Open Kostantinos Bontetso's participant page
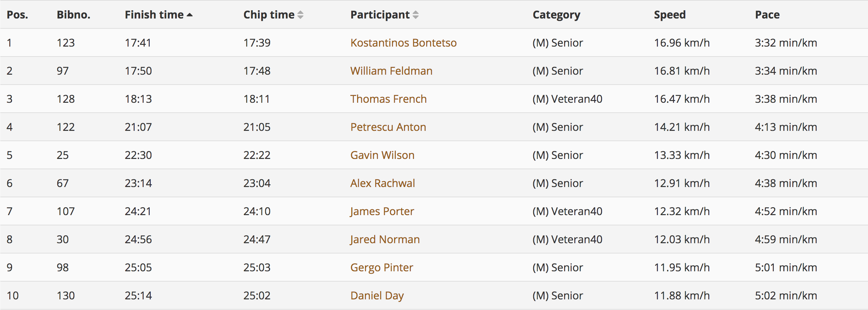Image resolution: width=868 pixels, height=310 pixels. (x=403, y=43)
